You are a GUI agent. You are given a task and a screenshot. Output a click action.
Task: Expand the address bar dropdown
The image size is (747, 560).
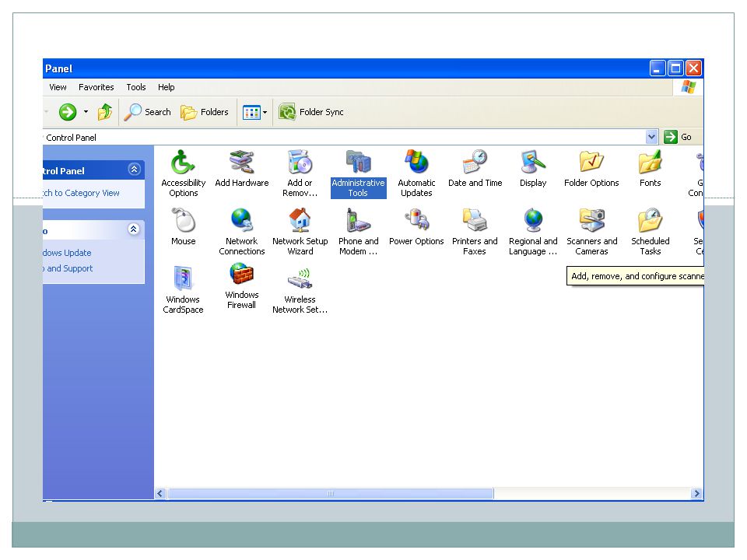tap(651, 137)
